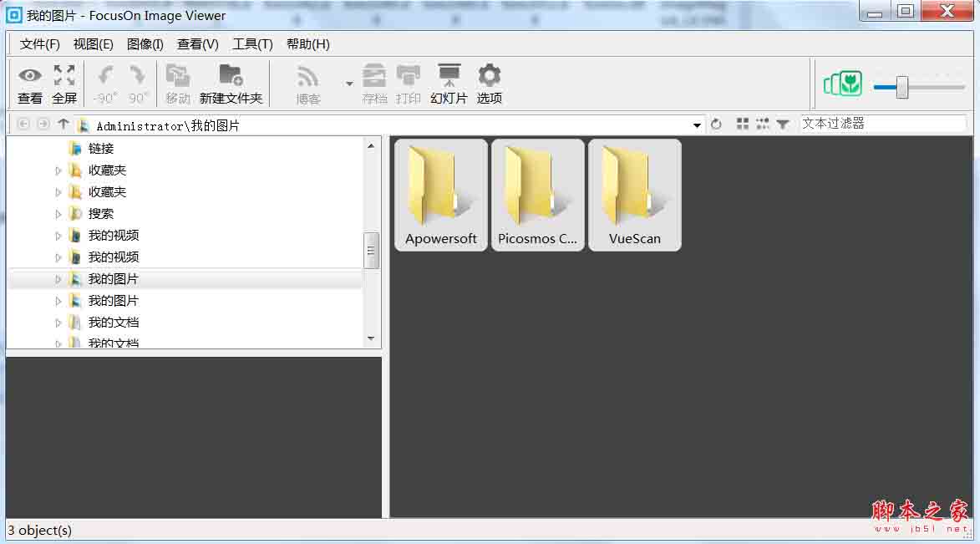The image size is (980, 544).
Task: Toggle the filter funnel icon
Action: [783, 125]
